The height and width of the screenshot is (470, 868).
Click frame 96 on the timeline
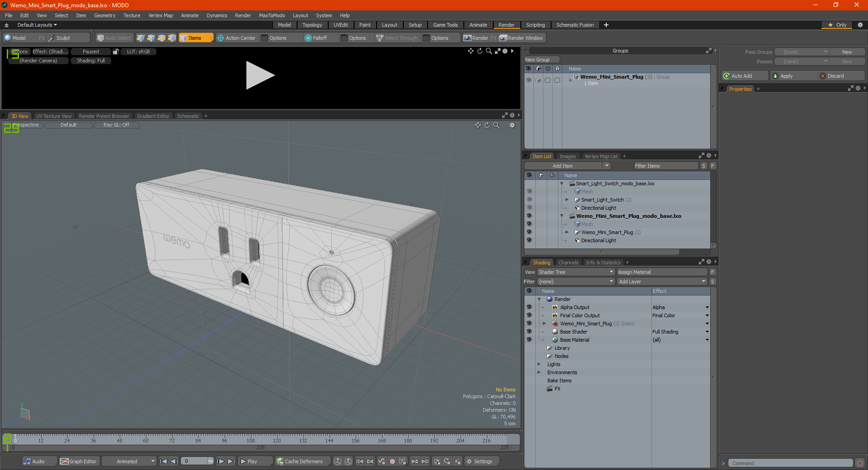pos(224,441)
